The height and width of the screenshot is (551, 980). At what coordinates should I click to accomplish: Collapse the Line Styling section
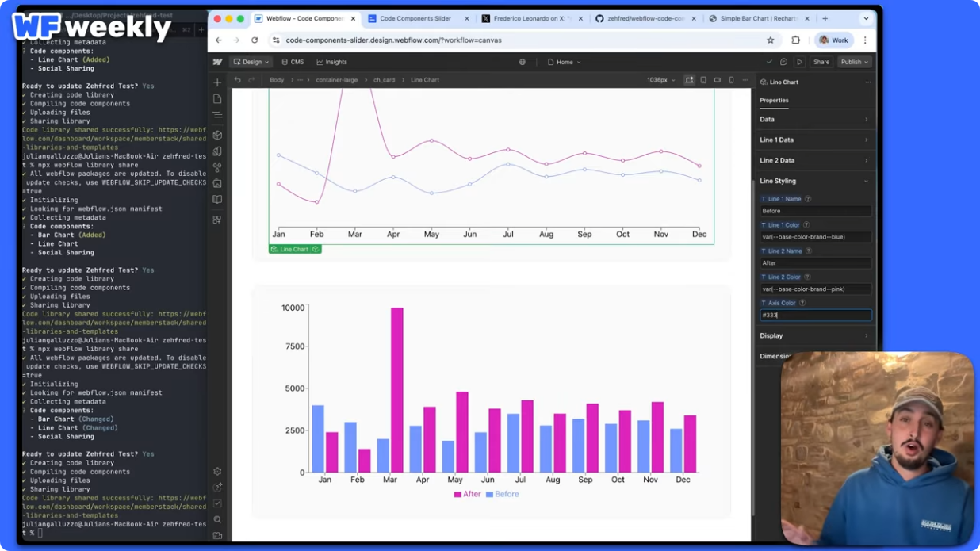tap(814, 182)
